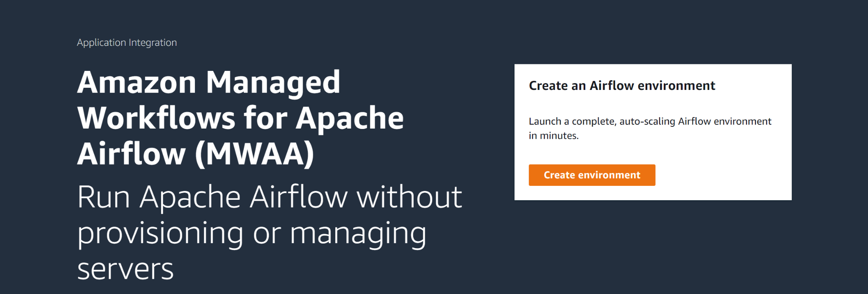Click the word "Integration" above the title
Image resolution: width=868 pixels, height=294 pixels.
pos(153,42)
